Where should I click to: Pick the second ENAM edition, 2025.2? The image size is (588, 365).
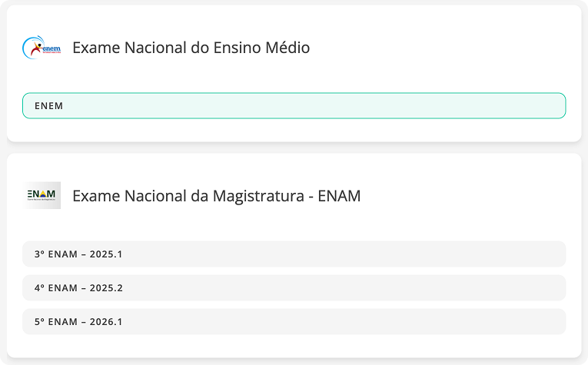coord(294,287)
